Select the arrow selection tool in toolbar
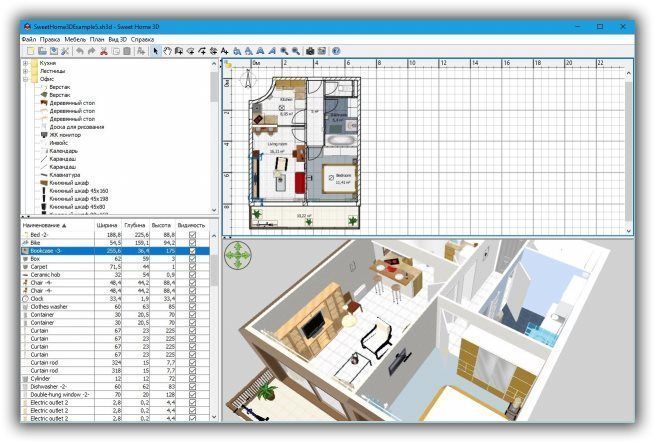 (155, 50)
